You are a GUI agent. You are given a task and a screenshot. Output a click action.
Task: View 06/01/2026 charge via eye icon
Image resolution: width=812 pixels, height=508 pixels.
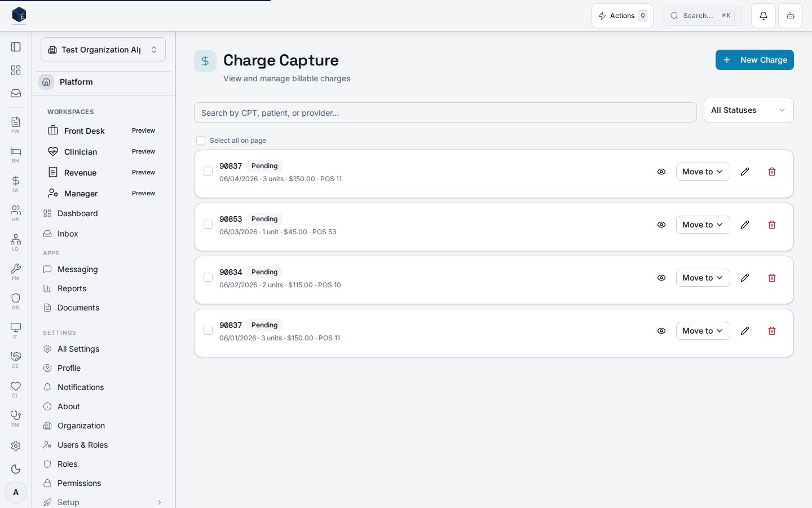coord(661,331)
